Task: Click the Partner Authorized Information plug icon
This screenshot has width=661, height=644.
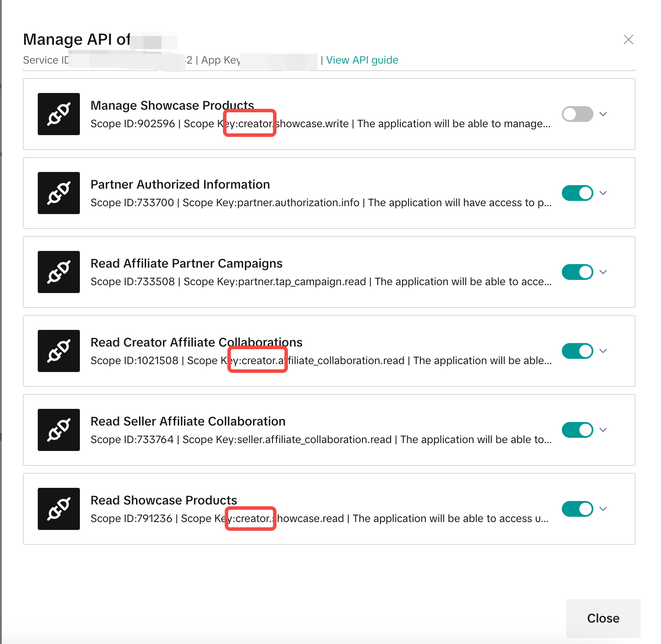Action: pos(59,193)
